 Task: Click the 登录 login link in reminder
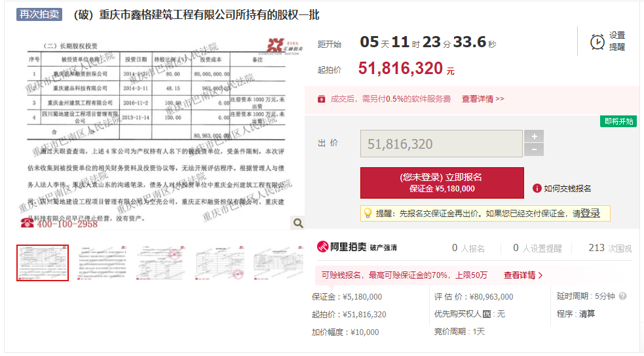coord(590,213)
